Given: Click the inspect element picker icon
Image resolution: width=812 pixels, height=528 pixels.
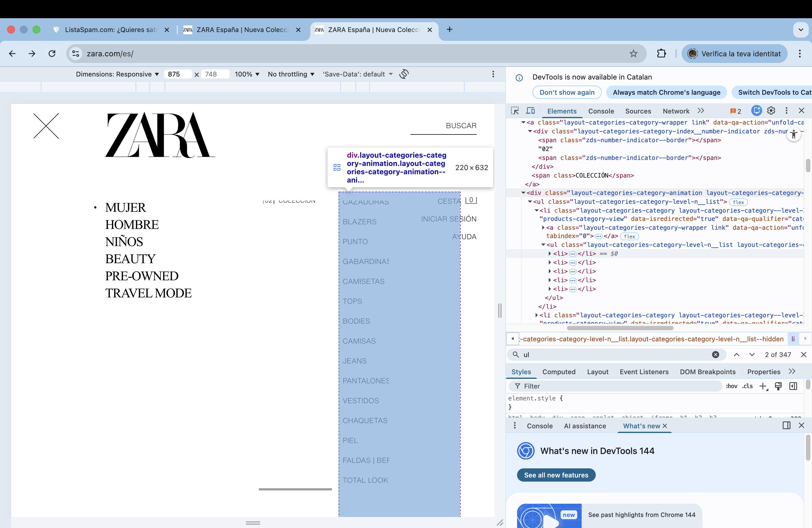Looking at the screenshot, I should click(x=515, y=111).
